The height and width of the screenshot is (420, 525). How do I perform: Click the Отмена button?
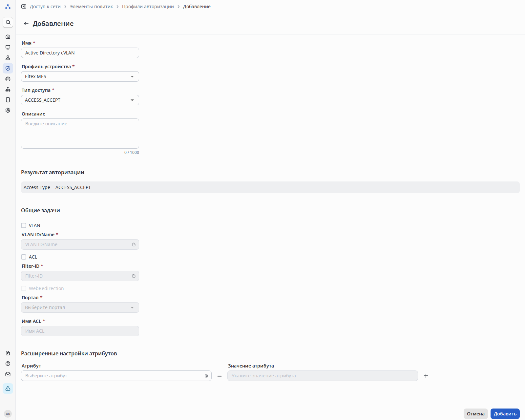(475, 414)
